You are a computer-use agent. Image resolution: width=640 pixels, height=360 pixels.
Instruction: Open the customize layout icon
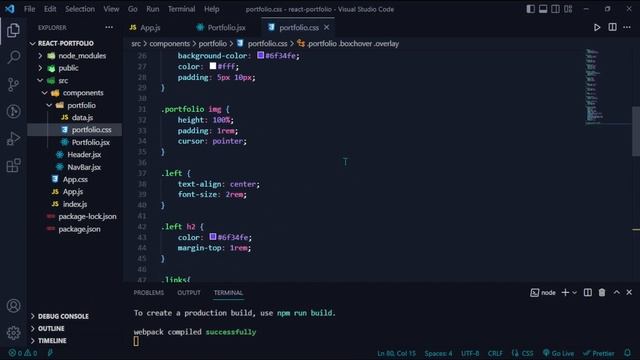click(568, 9)
